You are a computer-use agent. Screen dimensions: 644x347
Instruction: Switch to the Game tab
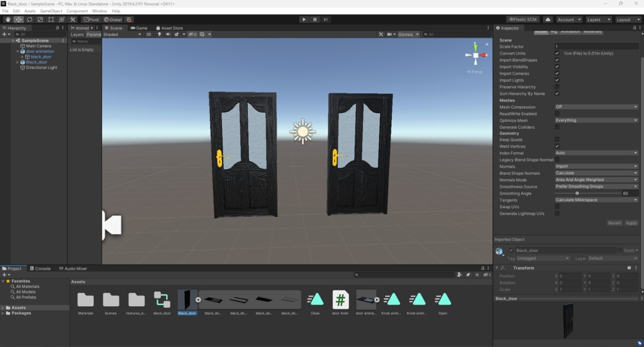coord(139,28)
